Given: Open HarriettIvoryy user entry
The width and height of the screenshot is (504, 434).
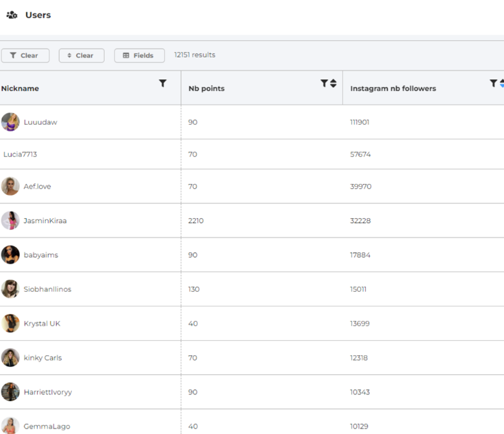Looking at the screenshot, I should [47, 392].
